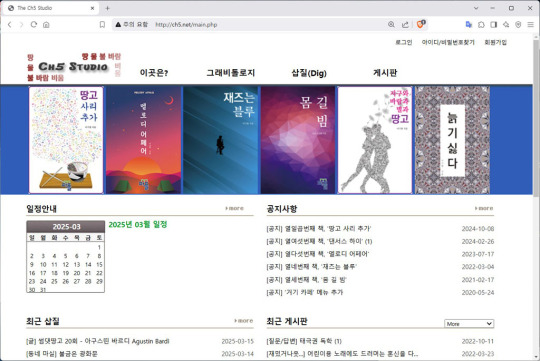
Task: Open notice '거기 카페' 메뉴 추가
Action: (304, 292)
